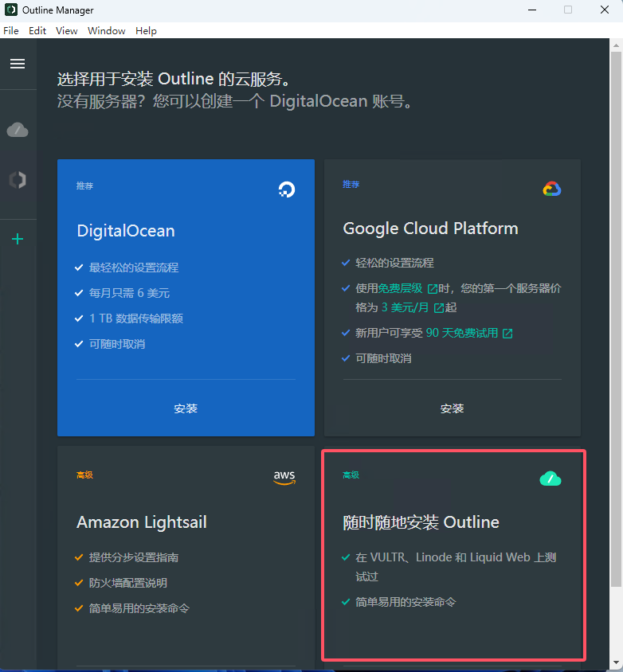This screenshot has height=672, width=623.
Task: Select the Outline hexagon server icon in sidebar
Action: 18,180
